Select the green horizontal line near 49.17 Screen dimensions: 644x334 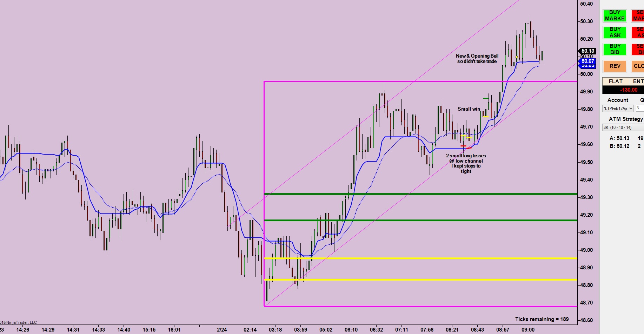click(420, 220)
